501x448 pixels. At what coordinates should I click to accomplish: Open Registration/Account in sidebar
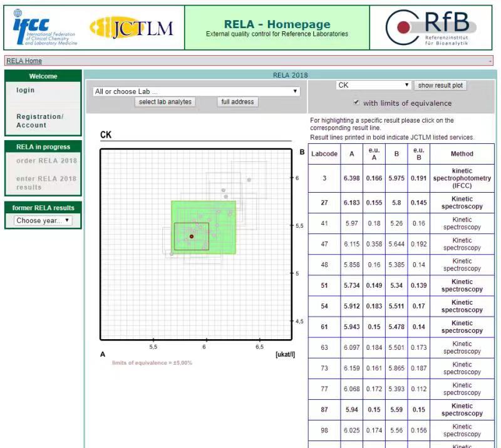[x=40, y=121]
